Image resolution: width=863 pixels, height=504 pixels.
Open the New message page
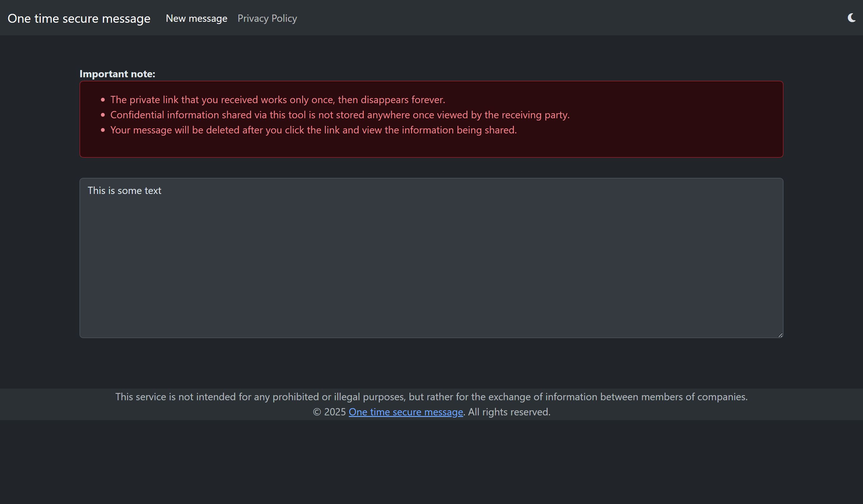pyautogui.click(x=196, y=19)
